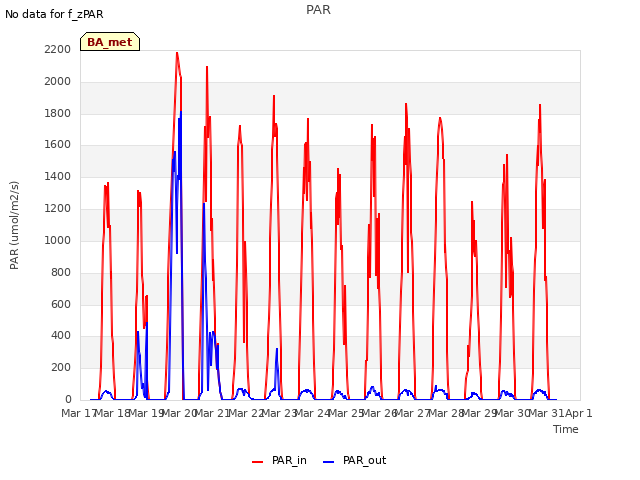
Task: Click the y-axis tick 1400
Action: coord(58,176)
